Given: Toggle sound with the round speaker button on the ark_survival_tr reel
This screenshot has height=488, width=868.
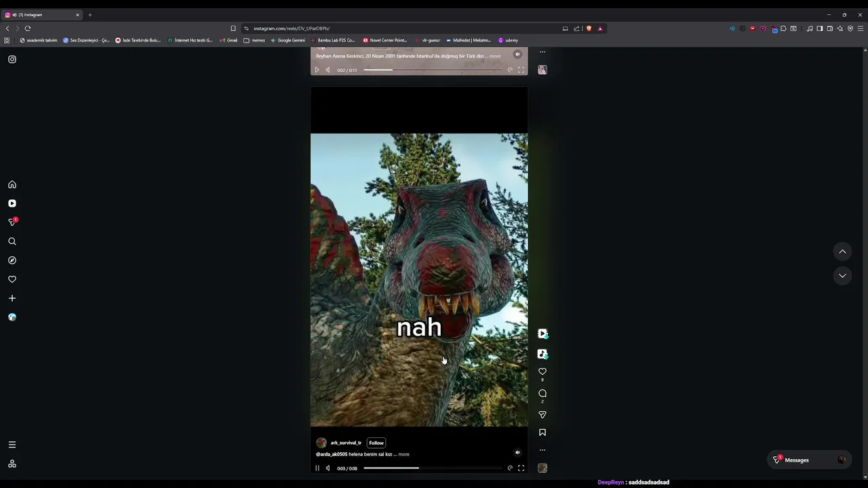Looking at the screenshot, I should (x=517, y=453).
